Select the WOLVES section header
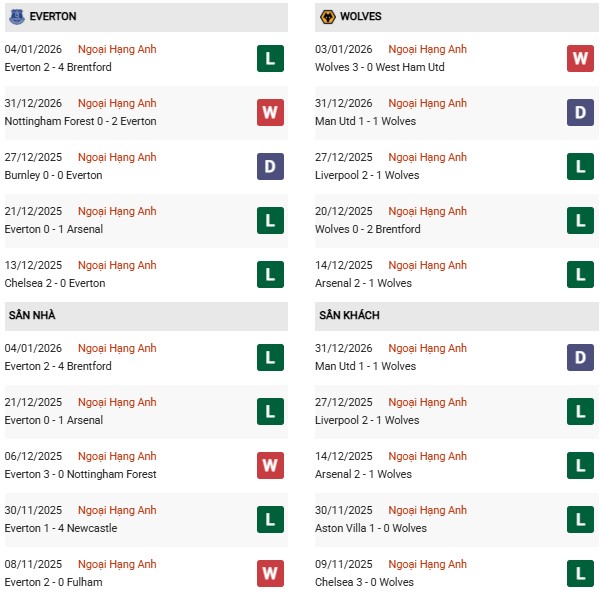The height and width of the screenshot is (593, 600). [360, 17]
